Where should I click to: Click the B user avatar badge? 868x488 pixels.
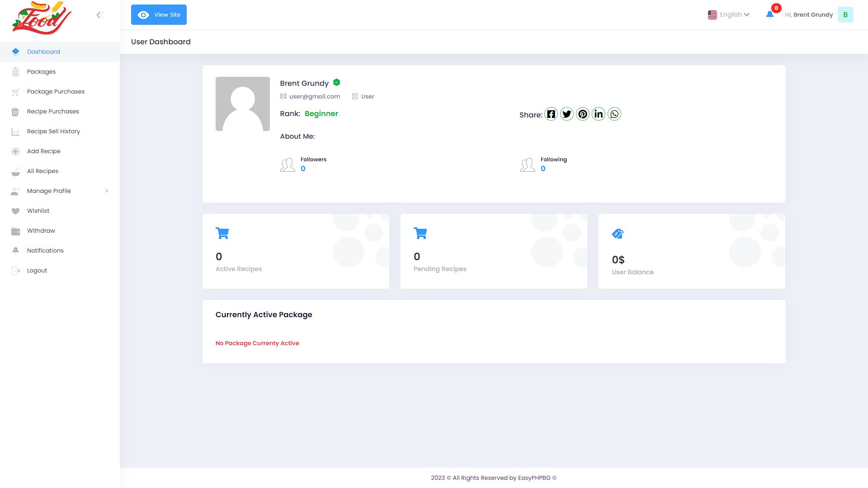point(845,14)
